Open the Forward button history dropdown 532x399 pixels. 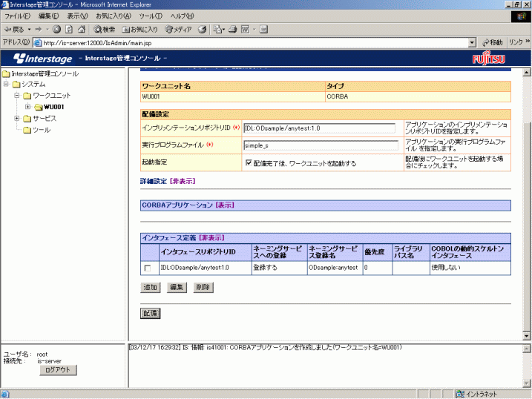point(47,30)
